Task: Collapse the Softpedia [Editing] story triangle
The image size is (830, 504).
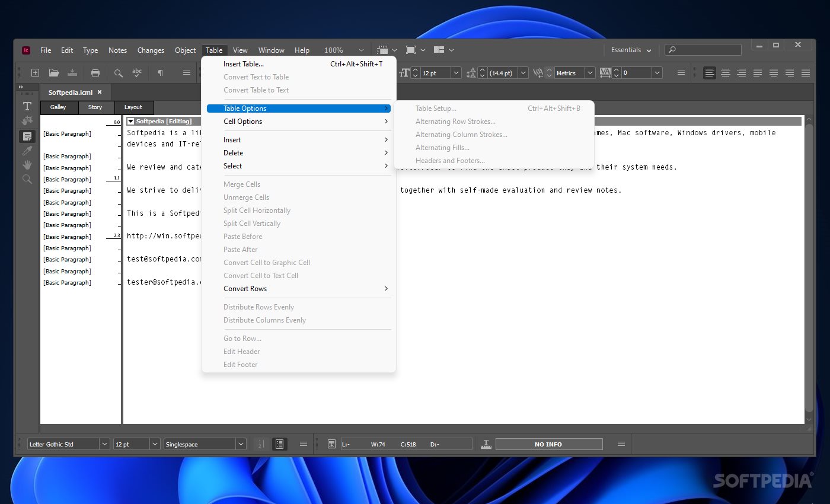Action: pyautogui.click(x=131, y=122)
